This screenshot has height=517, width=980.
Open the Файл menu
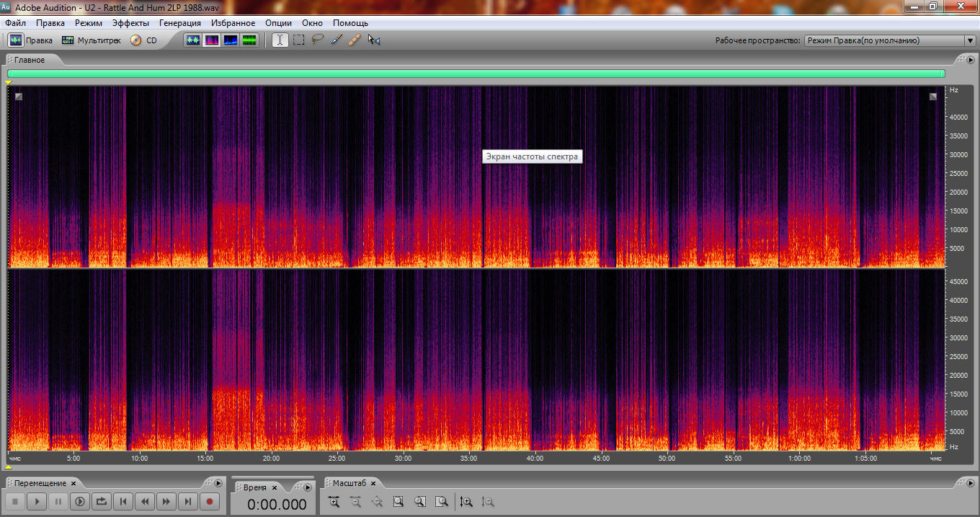pyautogui.click(x=15, y=23)
